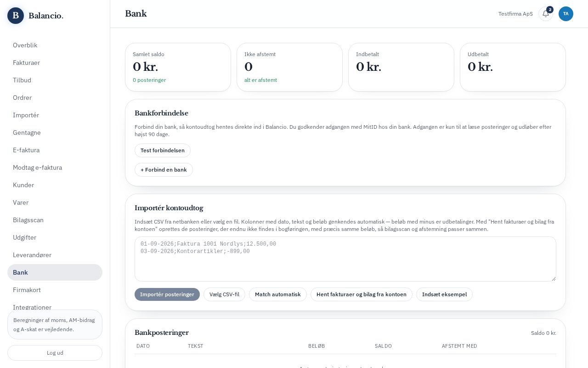This screenshot has height=368, width=588.
Task: Click the Indbetalt card
Action: coord(401,67)
